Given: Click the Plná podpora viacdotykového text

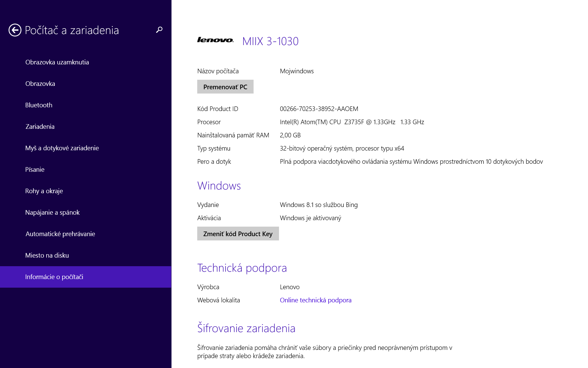Looking at the screenshot, I should [411, 162].
